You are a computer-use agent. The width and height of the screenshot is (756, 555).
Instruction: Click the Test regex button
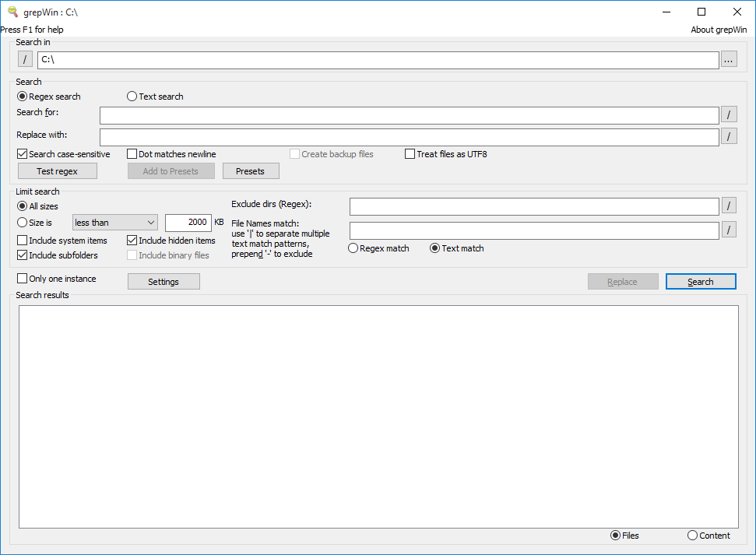(57, 170)
